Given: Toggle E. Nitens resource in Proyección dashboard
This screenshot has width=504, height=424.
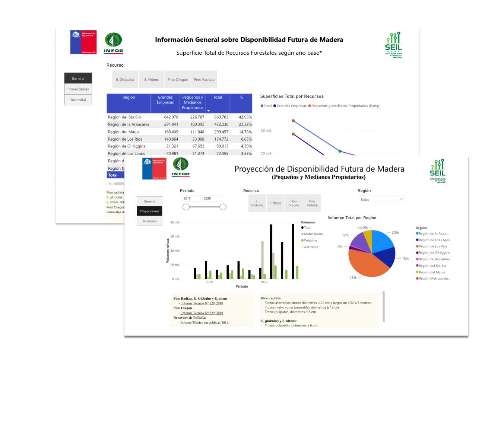Looking at the screenshot, I should [275, 203].
